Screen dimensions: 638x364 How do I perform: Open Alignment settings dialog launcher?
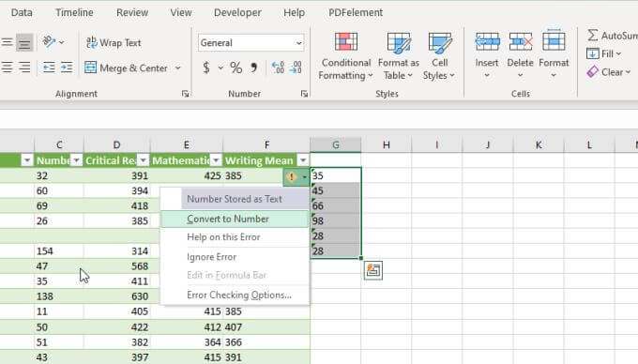(x=185, y=94)
